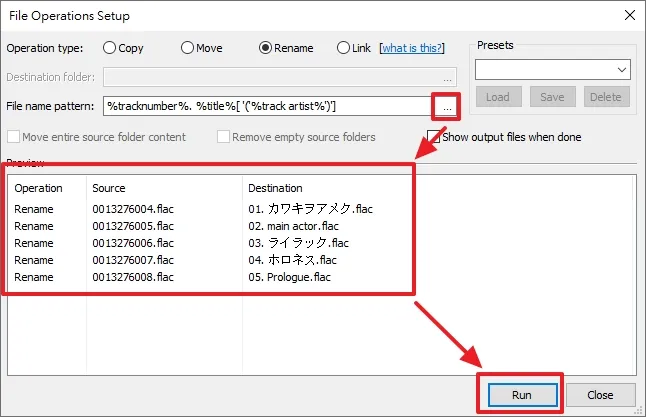646x417 pixels.
Task: Click Rename in the 0013276006.flac row
Action: tap(34, 243)
